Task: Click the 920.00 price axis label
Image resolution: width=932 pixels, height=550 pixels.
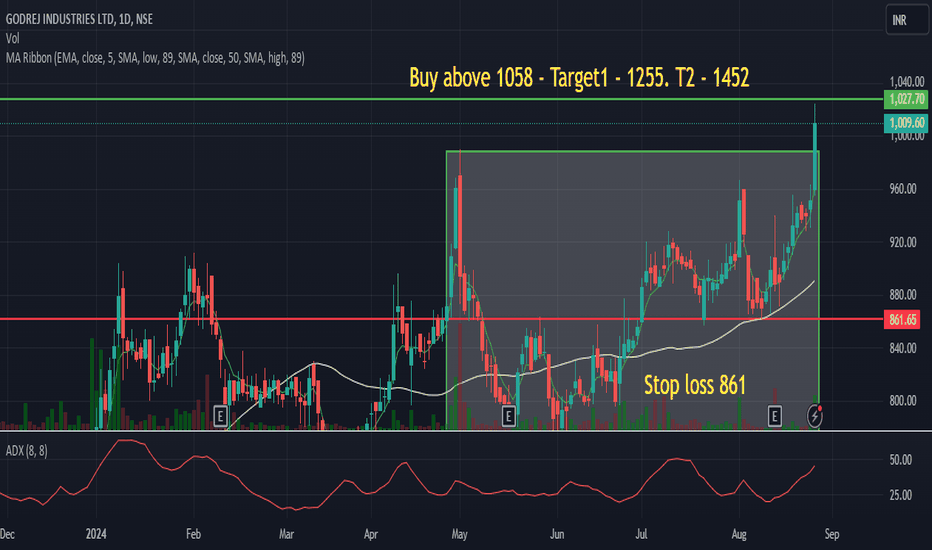Action: tap(902, 242)
